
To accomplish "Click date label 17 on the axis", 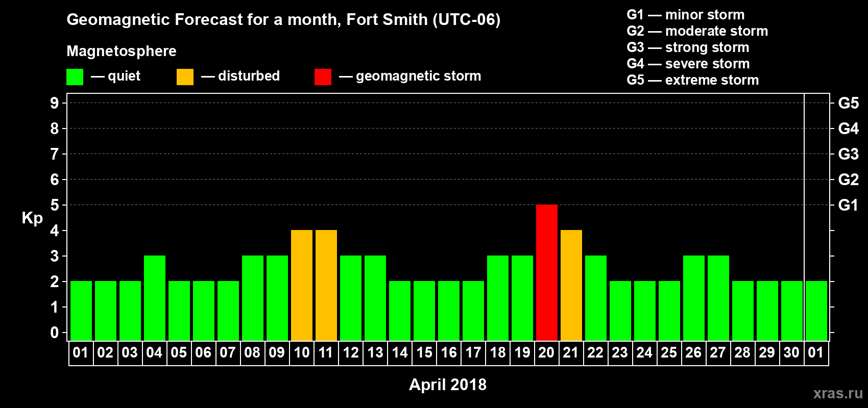I will (x=473, y=352).
